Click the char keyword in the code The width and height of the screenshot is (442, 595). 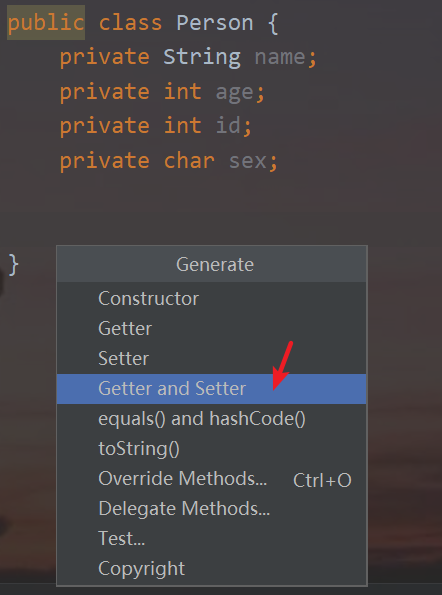tap(189, 160)
